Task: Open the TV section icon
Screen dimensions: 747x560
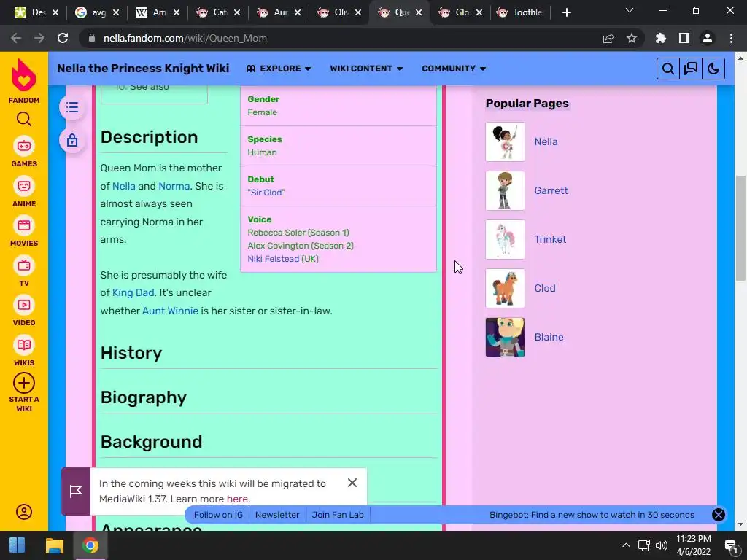Action: click(x=24, y=265)
